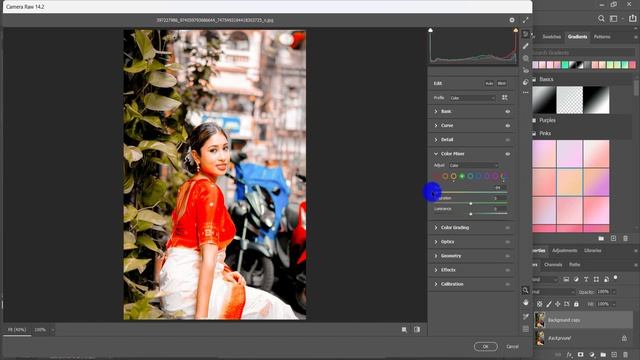640x360 pixels.
Task: Open the Profile dropdown
Action: [472, 98]
